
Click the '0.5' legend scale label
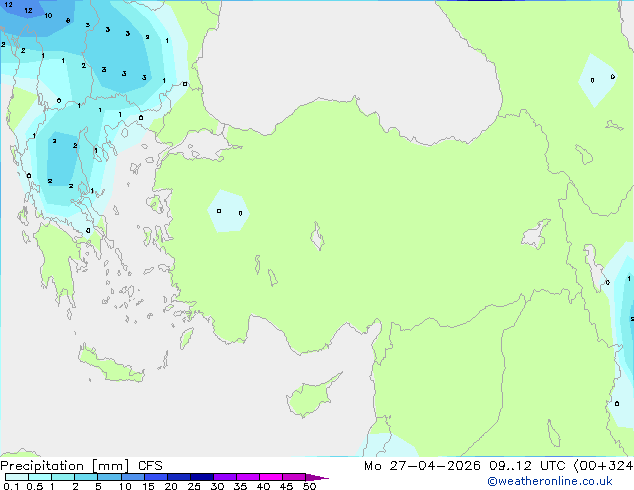click(x=34, y=486)
